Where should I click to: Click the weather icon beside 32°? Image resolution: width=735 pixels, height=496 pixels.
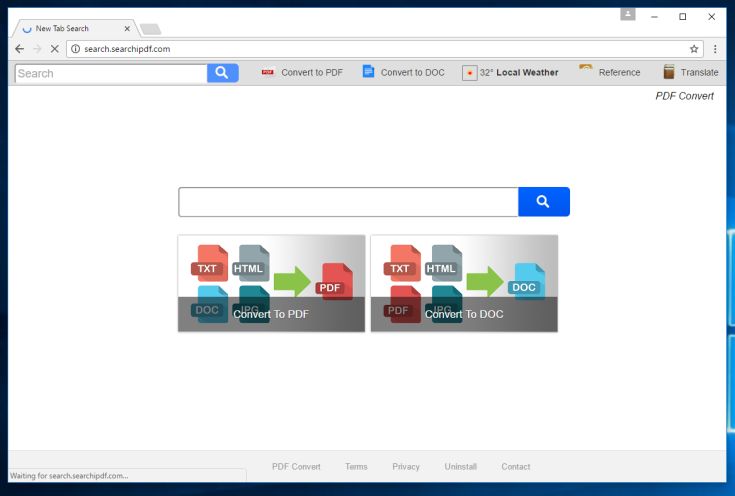pos(469,73)
